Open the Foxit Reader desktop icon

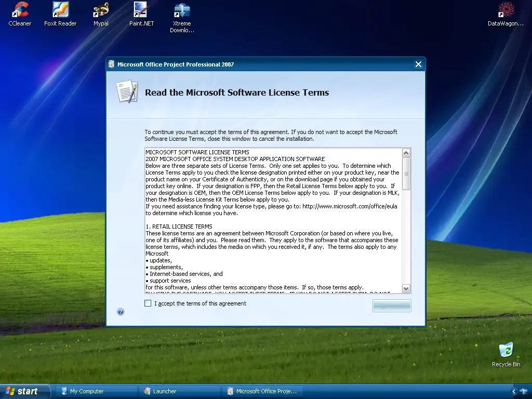click(60, 14)
